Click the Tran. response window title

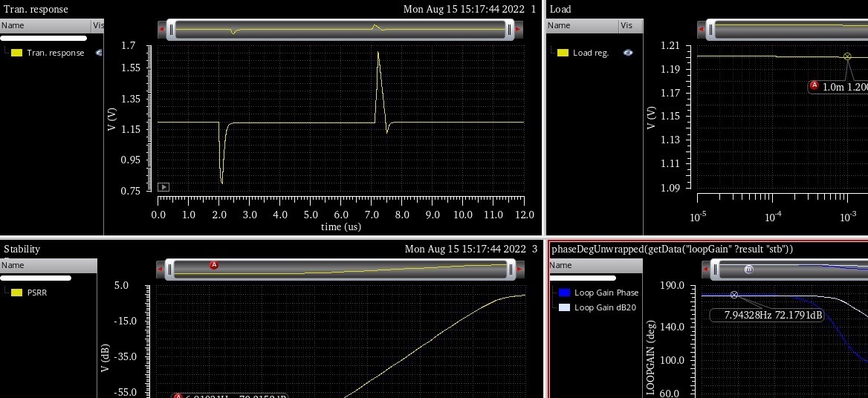click(x=36, y=10)
